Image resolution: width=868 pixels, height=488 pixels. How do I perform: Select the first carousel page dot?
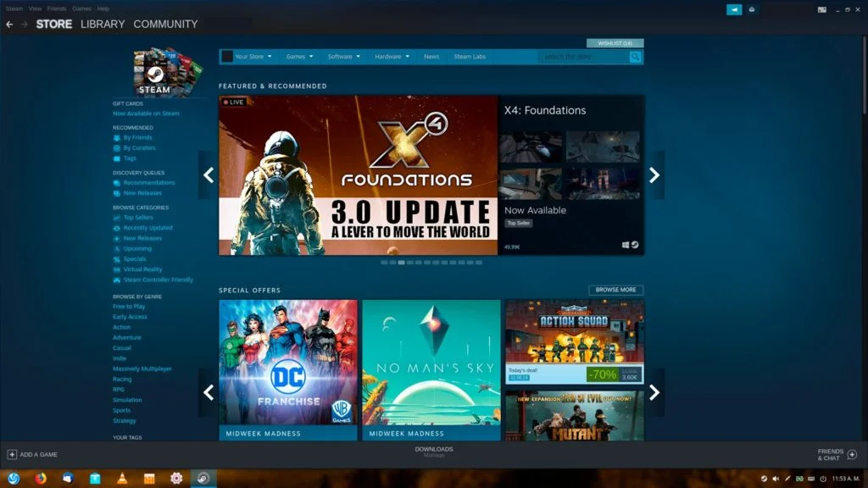(384, 263)
